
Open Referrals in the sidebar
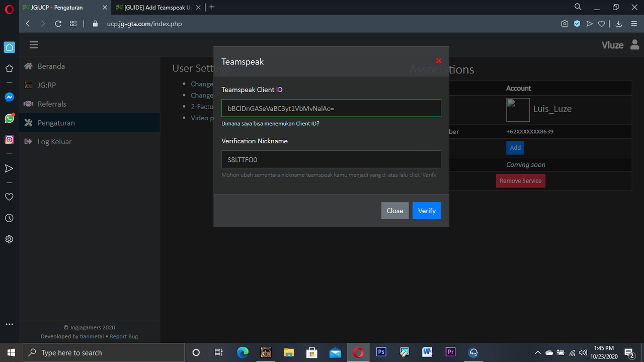[x=90, y=104]
